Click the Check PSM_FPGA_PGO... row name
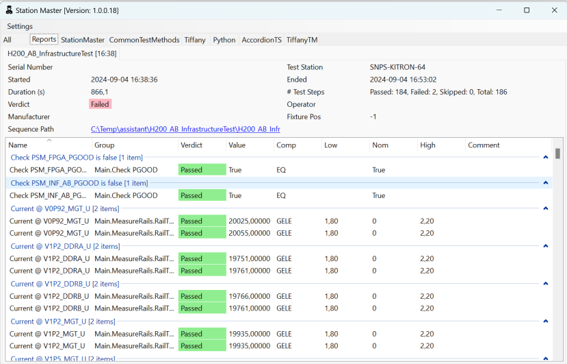567x364 pixels. [x=48, y=170]
